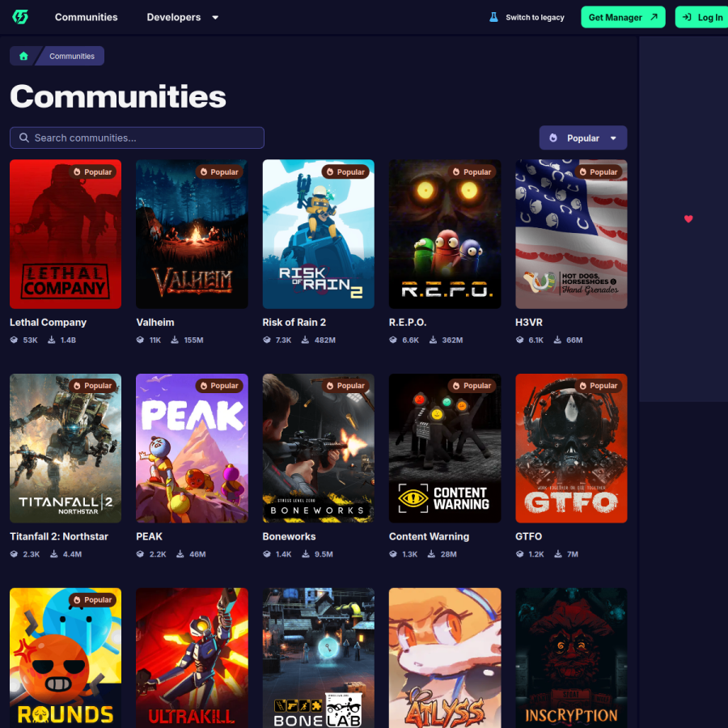The height and width of the screenshot is (728, 728).
Task: Click Popular badge on Lethal Company
Action: [93, 171]
